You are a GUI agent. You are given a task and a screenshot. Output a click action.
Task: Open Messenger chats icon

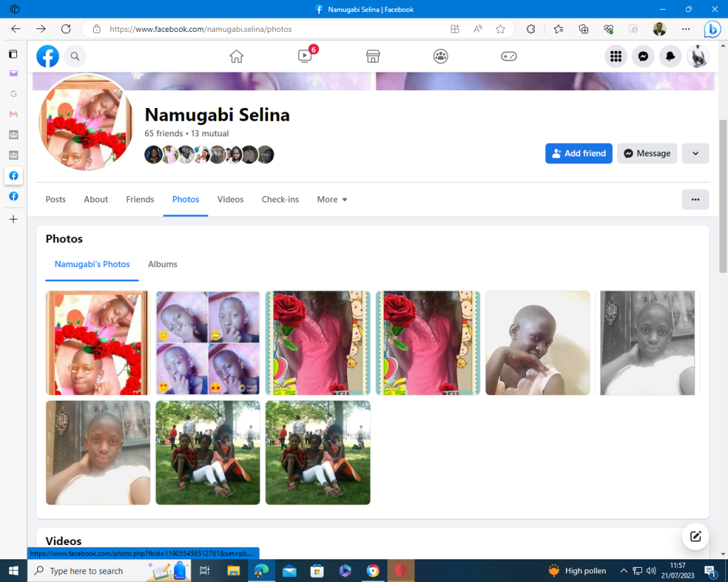click(643, 56)
